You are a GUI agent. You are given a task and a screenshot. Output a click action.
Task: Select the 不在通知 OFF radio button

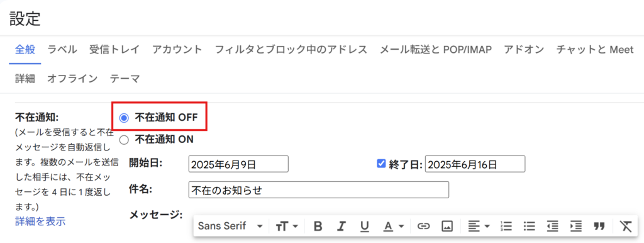(x=124, y=118)
